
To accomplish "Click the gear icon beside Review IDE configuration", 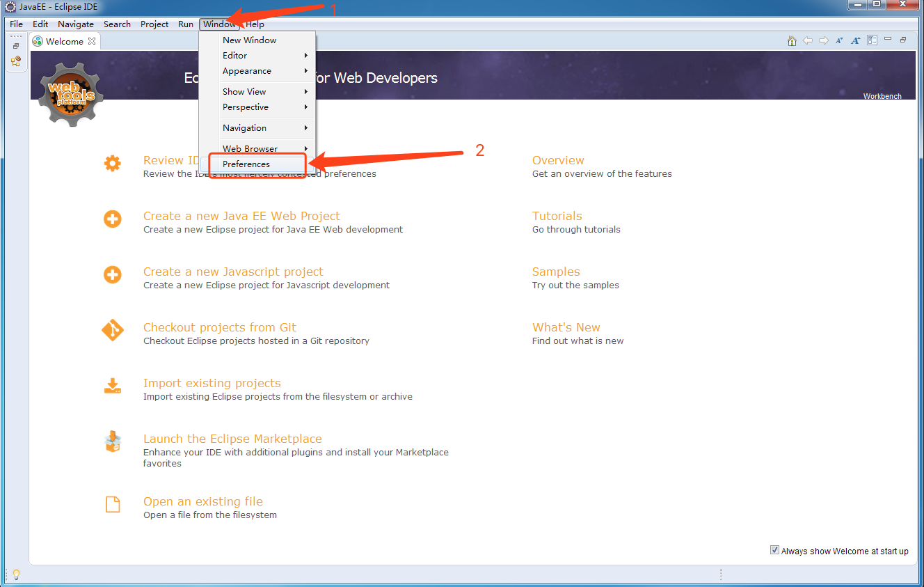I will (112, 164).
